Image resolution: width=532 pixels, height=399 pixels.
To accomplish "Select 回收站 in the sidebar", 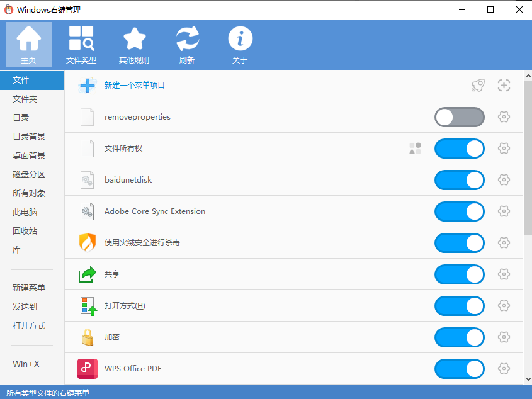I will [x=32, y=231].
